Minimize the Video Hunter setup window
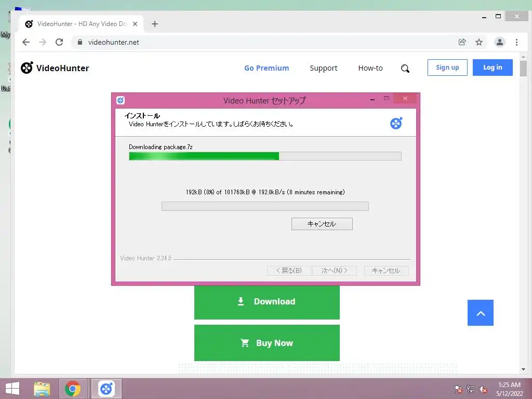The width and height of the screenshot is (532, 399). (x=373, y=99)
